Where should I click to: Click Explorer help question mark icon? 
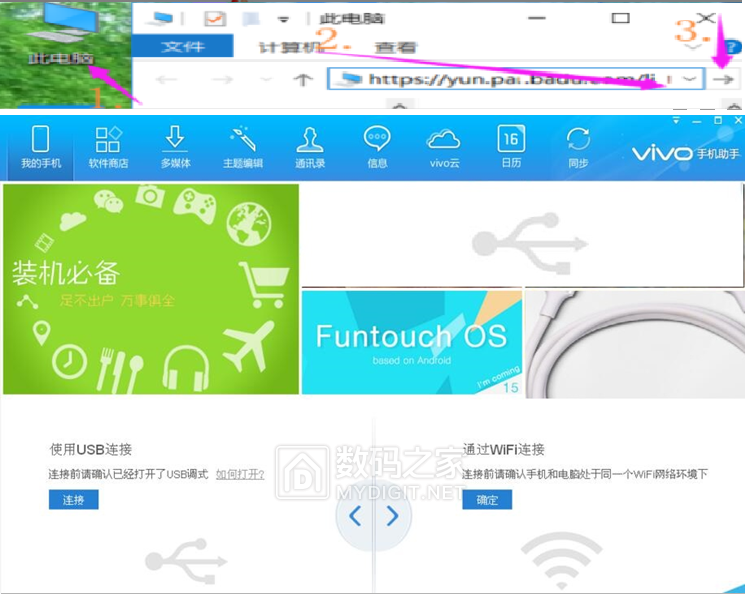(x=733, y=47)
